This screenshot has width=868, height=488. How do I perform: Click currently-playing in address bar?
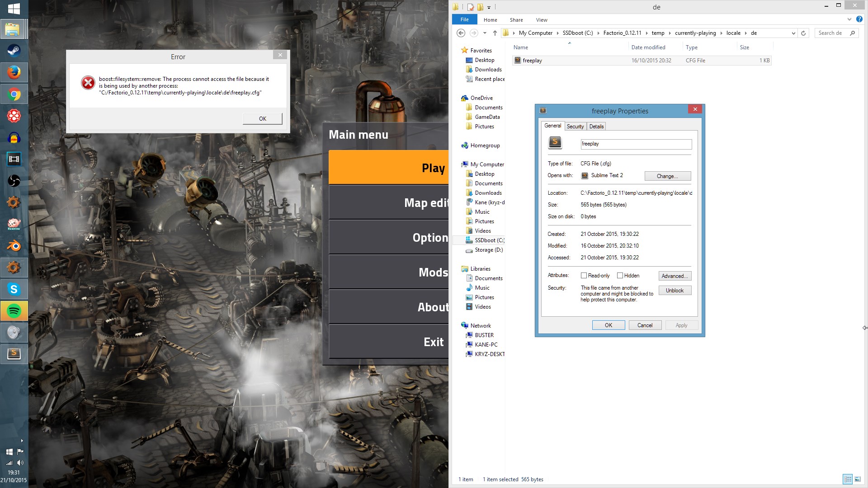[695, 33]
